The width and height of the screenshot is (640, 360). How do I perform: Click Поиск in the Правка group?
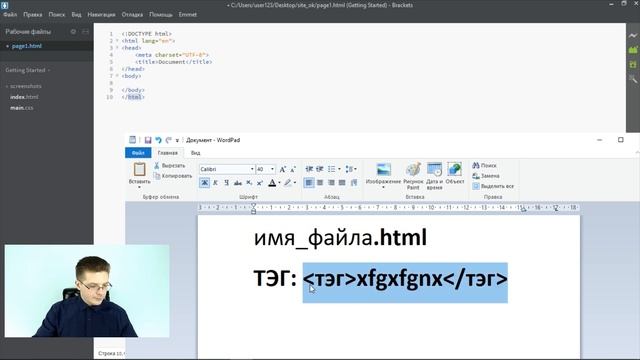pos(484,165)
